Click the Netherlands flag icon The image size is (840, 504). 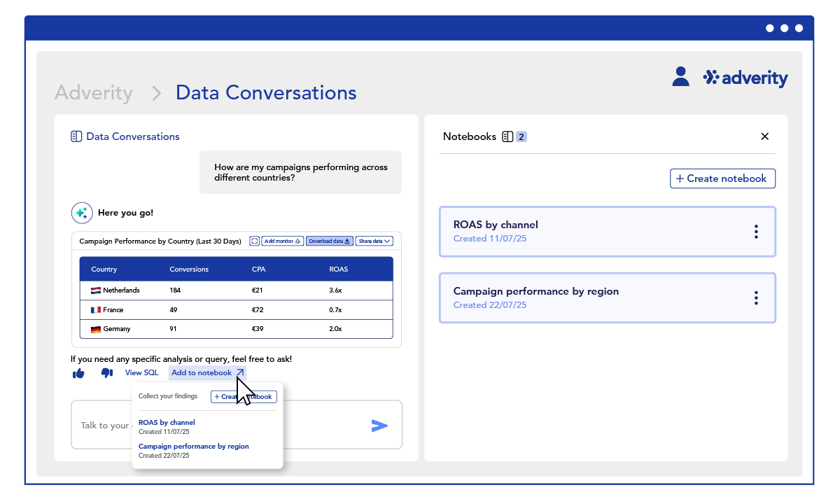(95, 290)
